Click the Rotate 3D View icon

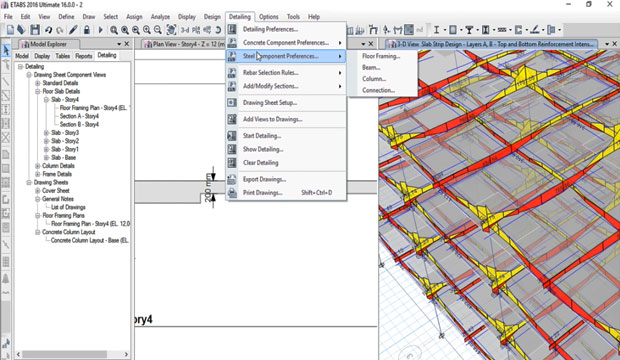(218, 30)
